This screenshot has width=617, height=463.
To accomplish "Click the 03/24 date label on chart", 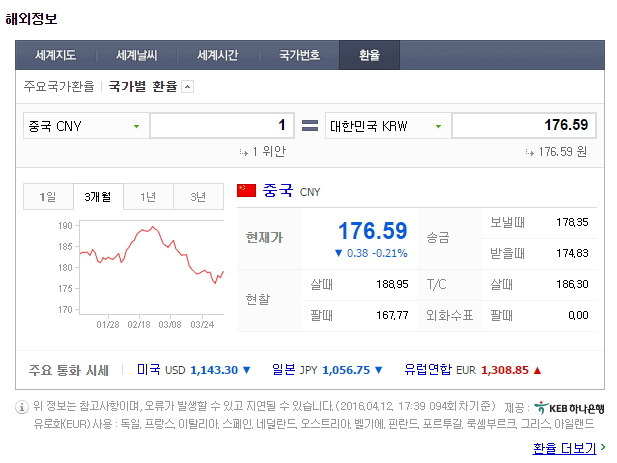I will point(202,325).
